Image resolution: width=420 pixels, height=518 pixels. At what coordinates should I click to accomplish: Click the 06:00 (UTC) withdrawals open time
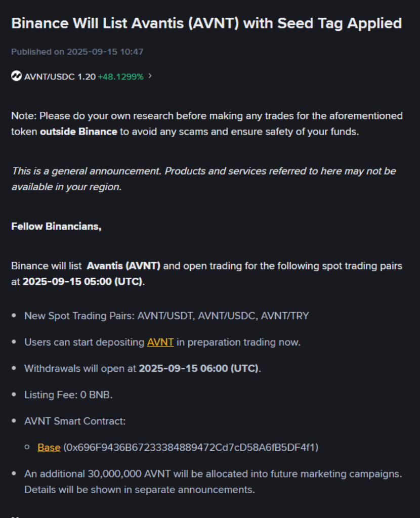[199, 368]
